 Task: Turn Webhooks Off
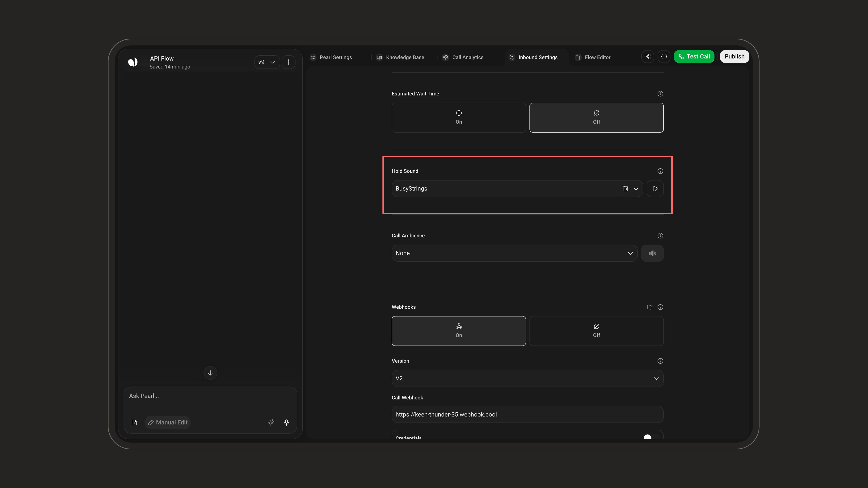(596, 331)
